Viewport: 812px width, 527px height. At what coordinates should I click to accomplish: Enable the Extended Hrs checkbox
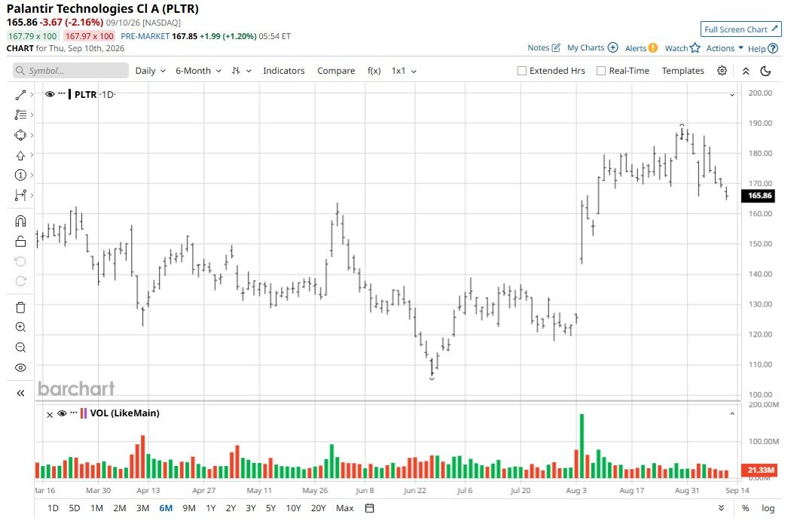pos(522,71)
